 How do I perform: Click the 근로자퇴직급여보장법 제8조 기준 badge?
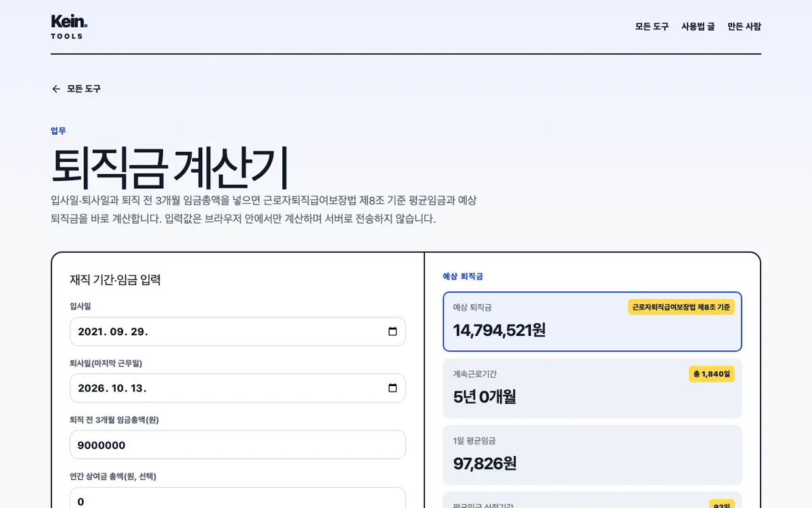coord(681,307)
